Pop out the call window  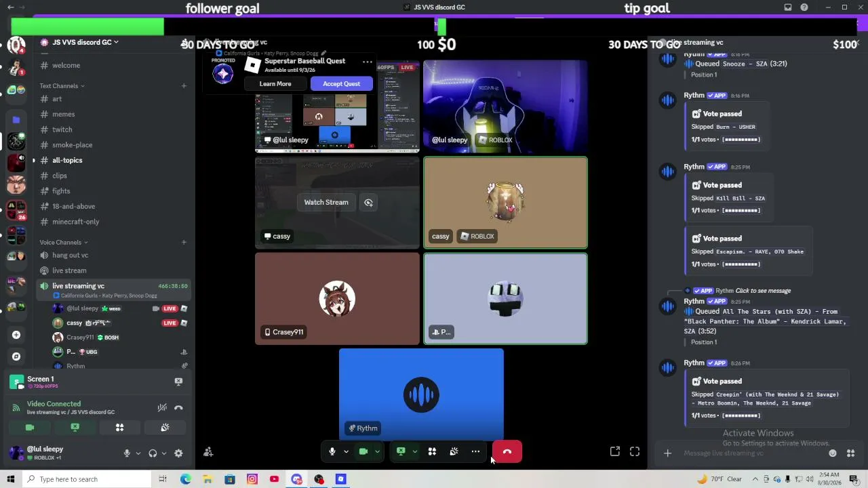[615, 451]
